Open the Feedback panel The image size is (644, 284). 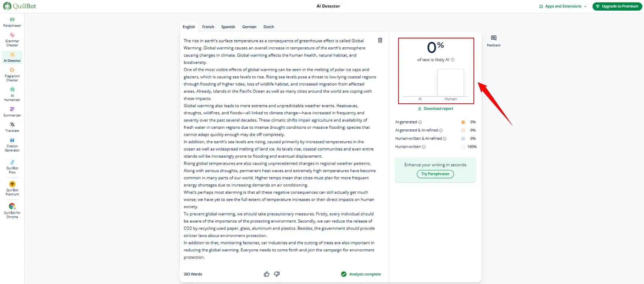494,41
